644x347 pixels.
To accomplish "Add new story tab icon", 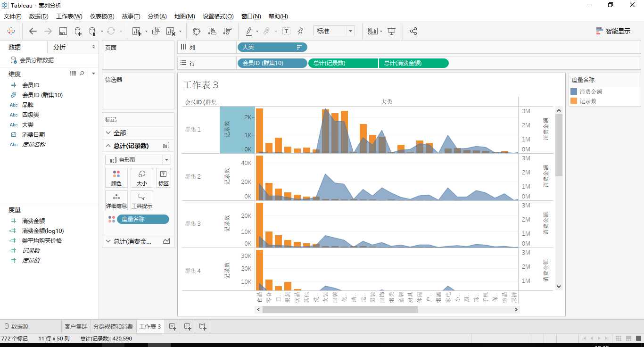I will 203,326.
